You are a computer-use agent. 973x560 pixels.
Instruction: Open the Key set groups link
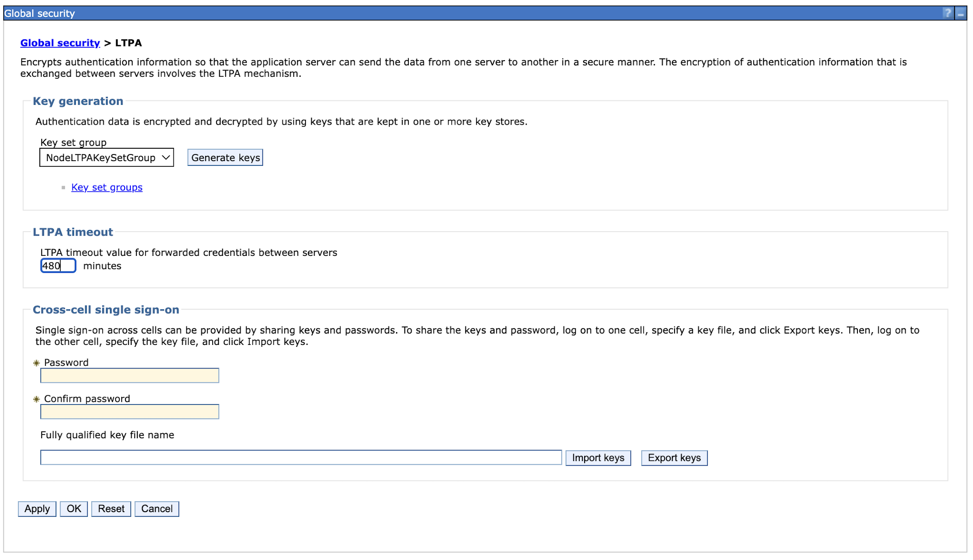point(107,188)
